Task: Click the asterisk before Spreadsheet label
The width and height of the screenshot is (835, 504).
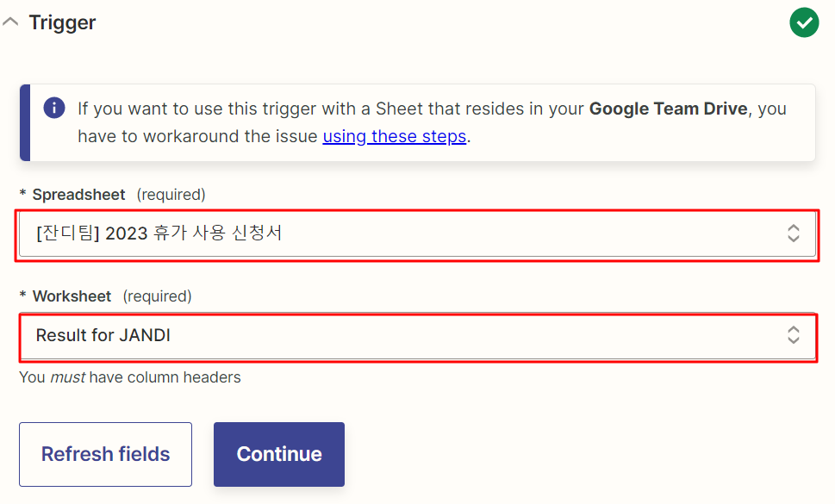Action: (23, 196)
